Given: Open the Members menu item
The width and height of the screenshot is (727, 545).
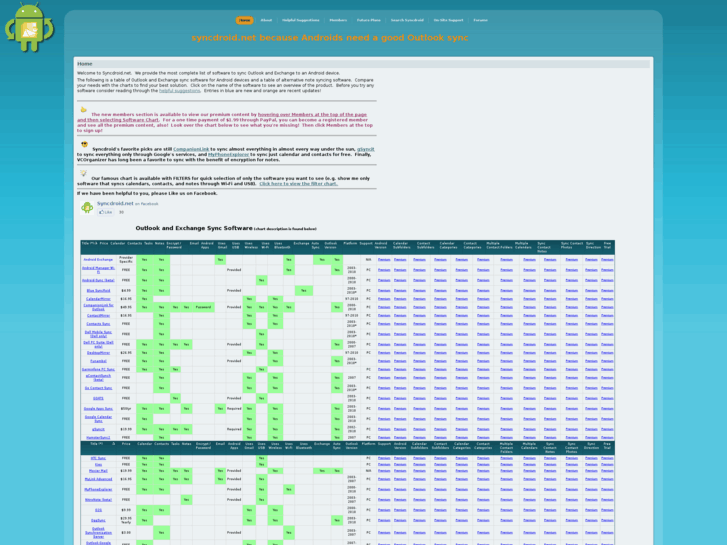Looking at the screenshot, I should click(x=338, y=20).
